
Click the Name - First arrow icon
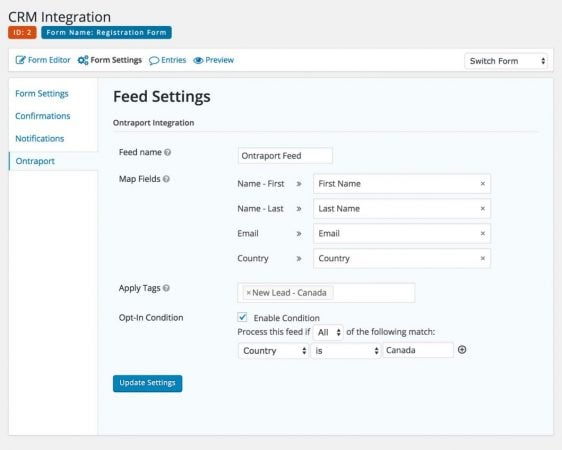pyautogui.click(x=299, y=184)
